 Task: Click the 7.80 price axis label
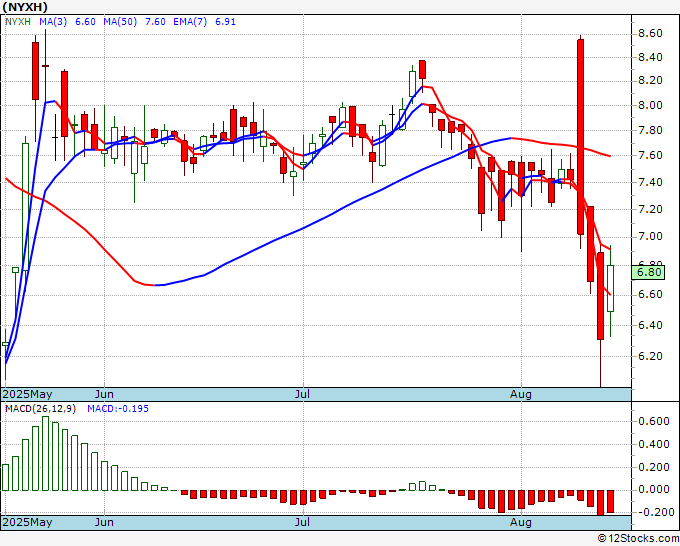point(650,131)
